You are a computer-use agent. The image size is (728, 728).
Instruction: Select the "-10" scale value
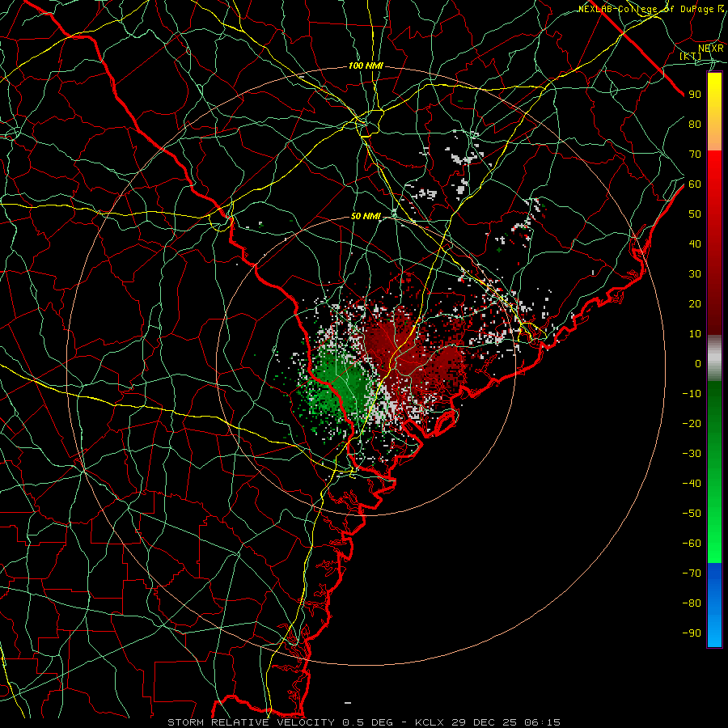(x=692, y=394)
